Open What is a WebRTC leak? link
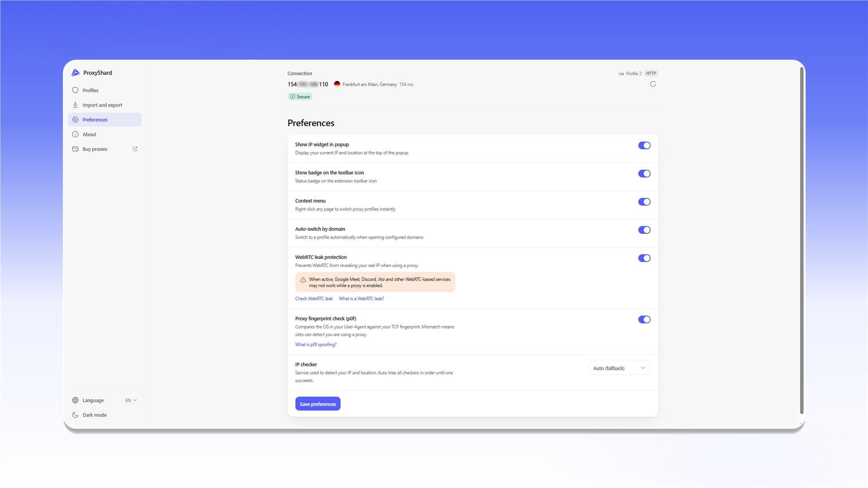 361,299
